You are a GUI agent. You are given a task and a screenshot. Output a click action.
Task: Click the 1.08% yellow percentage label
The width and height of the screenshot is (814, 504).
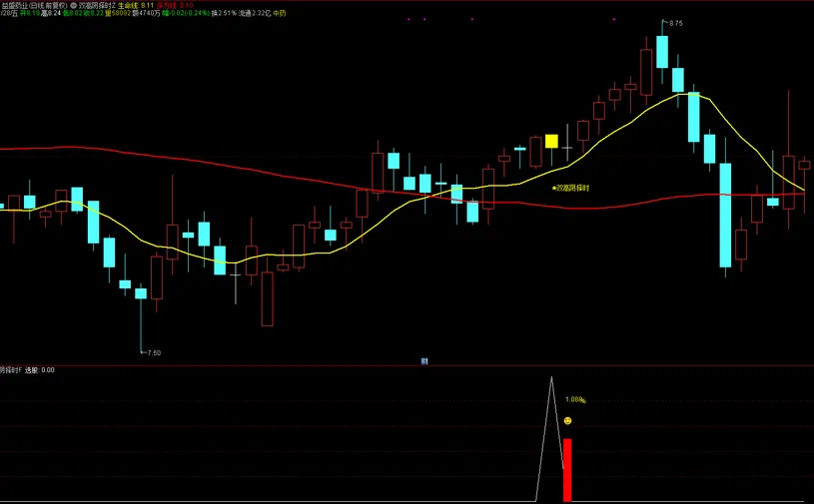575,400
